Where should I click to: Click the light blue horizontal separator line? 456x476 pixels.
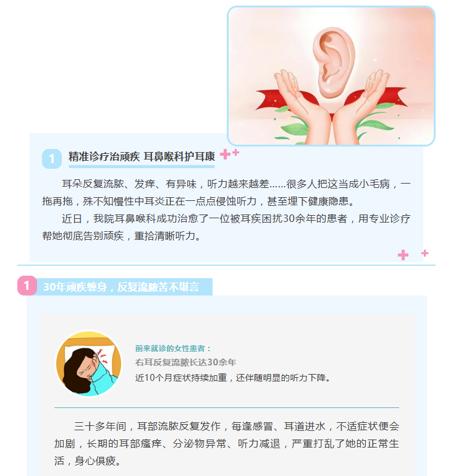(x=226, y=265)
